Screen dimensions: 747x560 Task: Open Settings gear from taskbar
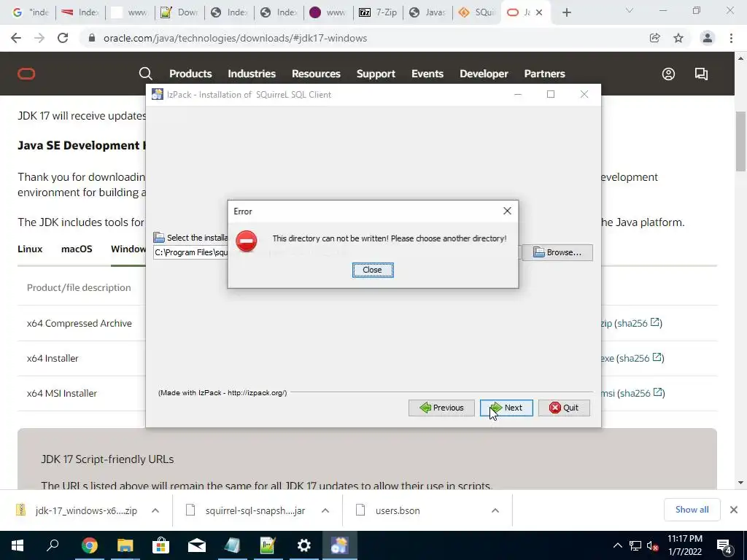303,545
